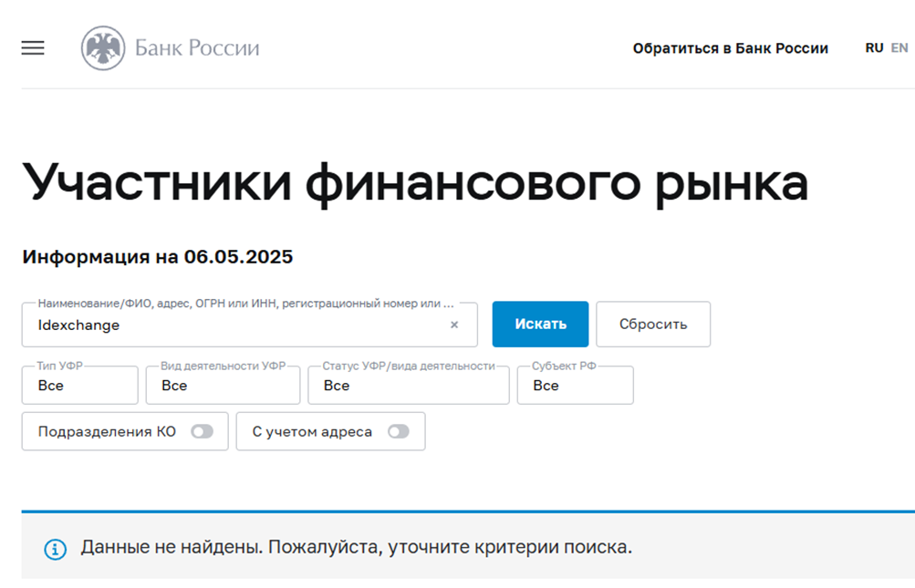Toggle the Подразделения КО switch

pyautogui.click(x=202, y=432)
